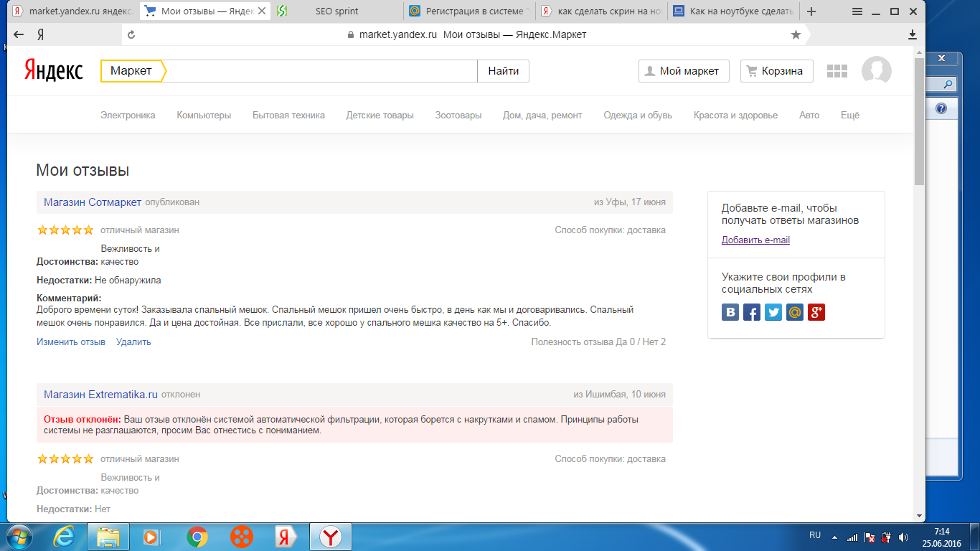Close the Мои отзывы tab

click(261, 11)
